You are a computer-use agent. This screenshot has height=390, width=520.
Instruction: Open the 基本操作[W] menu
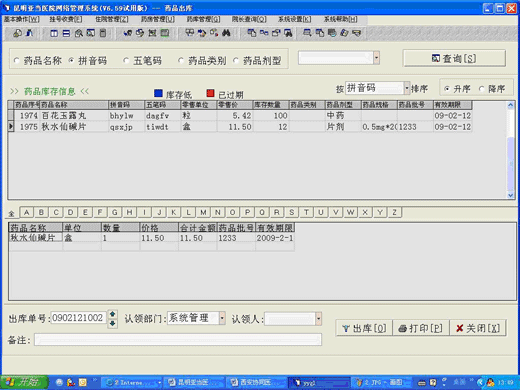[22, 19]
